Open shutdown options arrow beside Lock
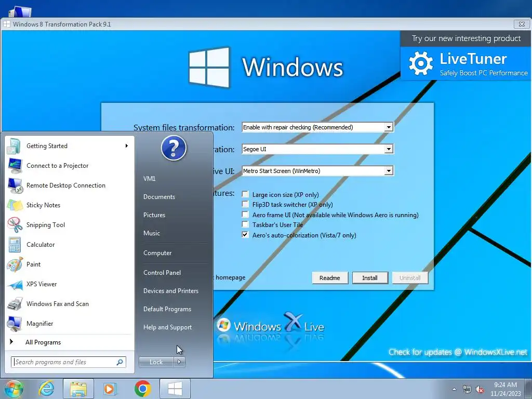Screen dimensions: 532x399 pos(179,362)
